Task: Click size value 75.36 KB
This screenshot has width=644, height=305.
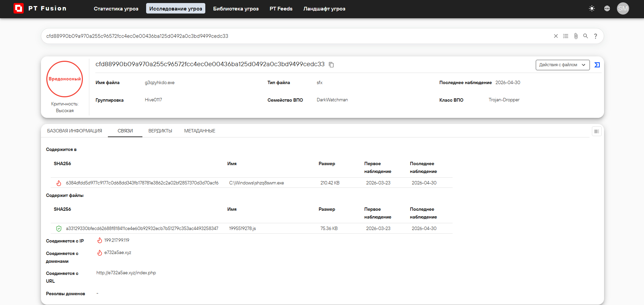Action: pyautogui.click(x=329, y=228)
